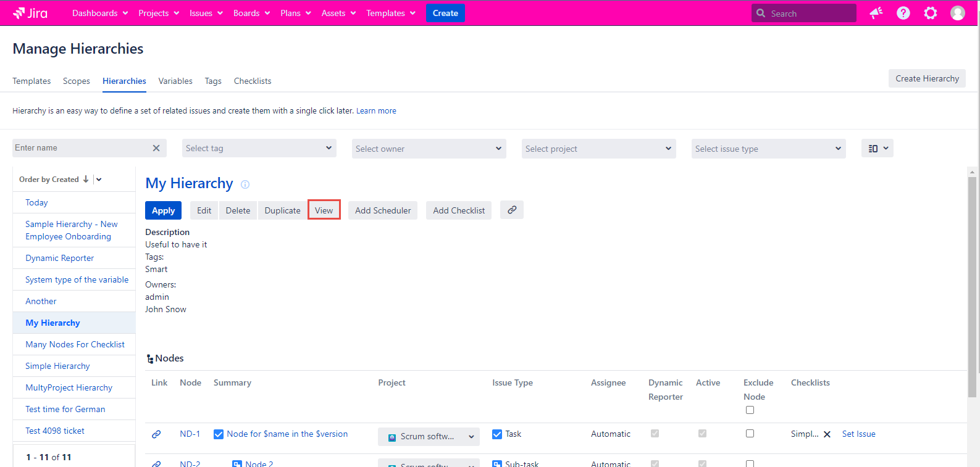Click the link icon for node ND-1

coord(156,434)
